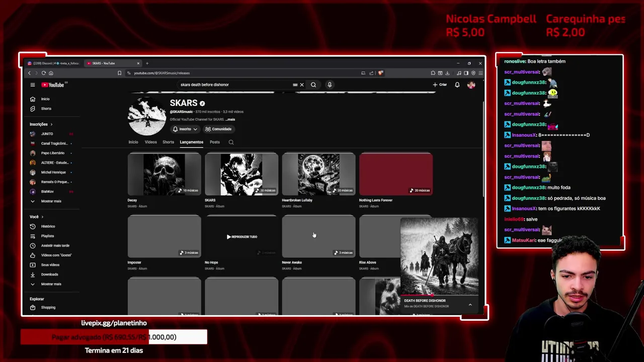Open the Inscrito notification dropdown

(185, 129)
